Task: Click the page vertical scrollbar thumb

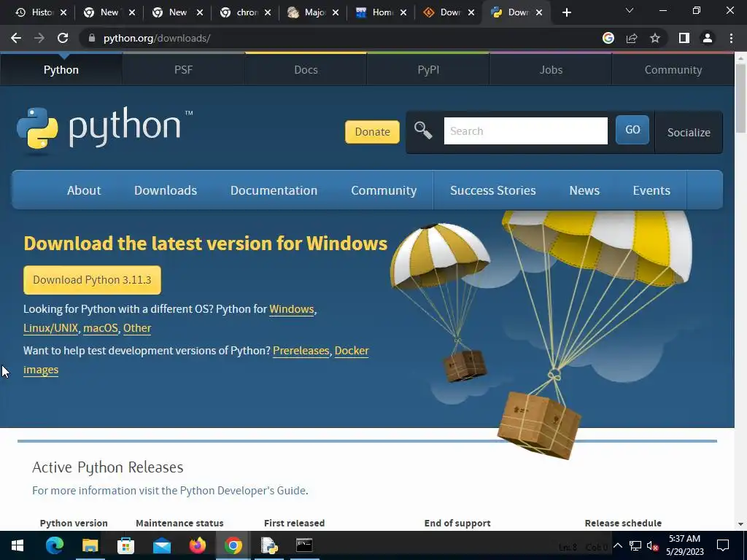Action: pos(740,98)
